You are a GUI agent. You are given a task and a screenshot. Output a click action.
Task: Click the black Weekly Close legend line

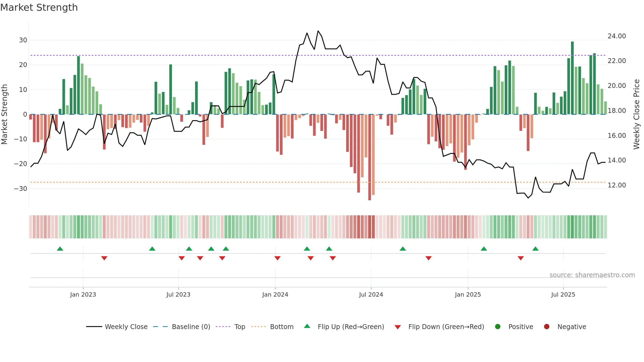[x=94, y=327]
